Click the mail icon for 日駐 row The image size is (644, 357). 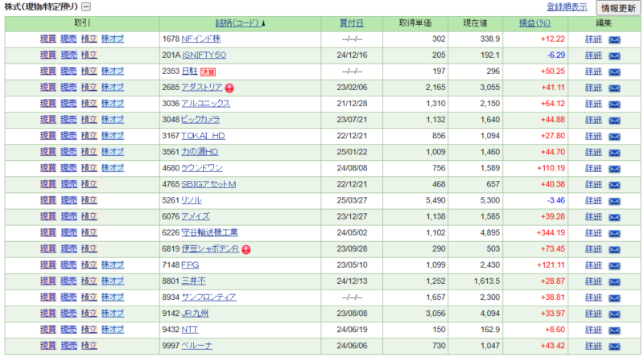click(614, 72)
